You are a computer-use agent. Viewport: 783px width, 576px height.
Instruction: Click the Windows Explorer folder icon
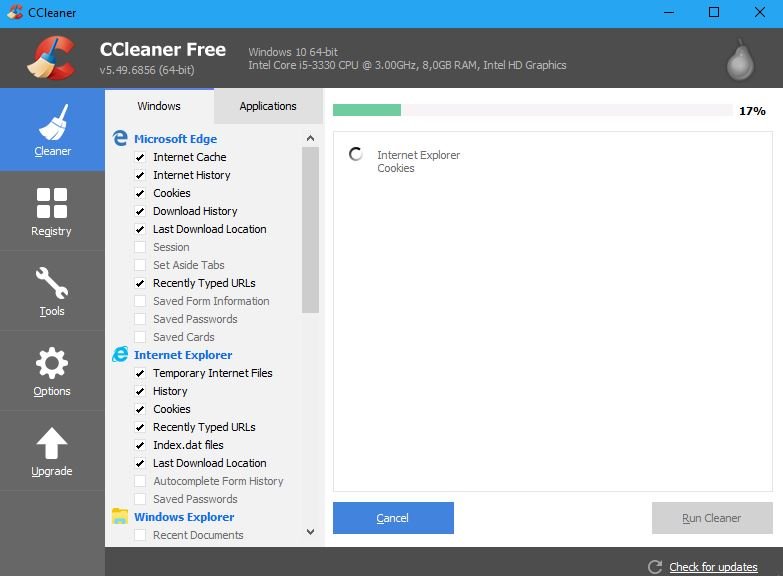point(120,516)
